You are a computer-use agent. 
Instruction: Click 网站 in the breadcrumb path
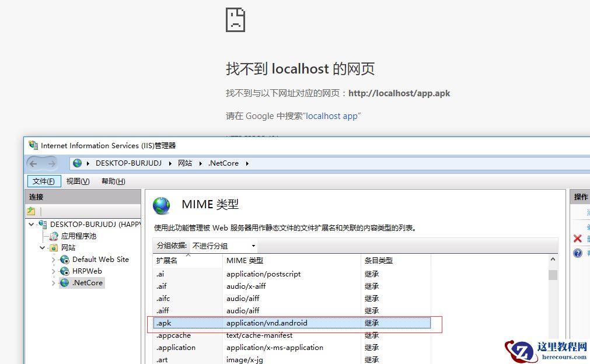pos(185,163)
